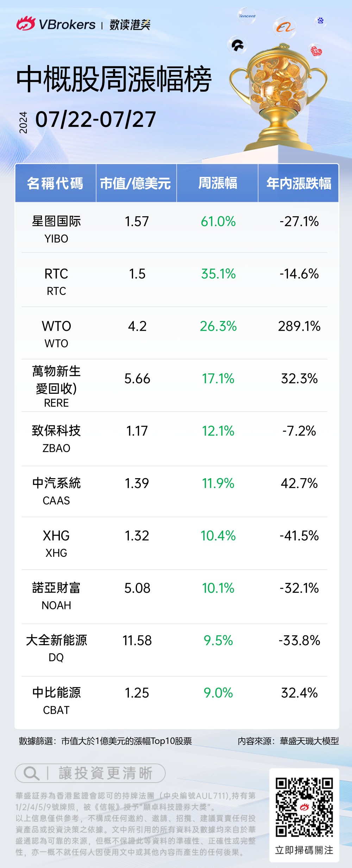352x868 pixels.
Task: Select the 年内漲跌幅 column header
Action: click(298, 183)
